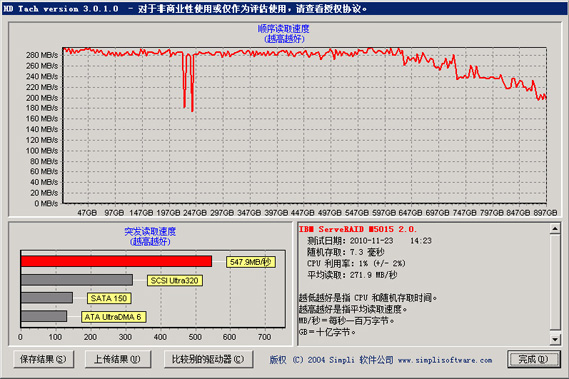Click the 上传结果(U) upload results button

tap(118, 359)
